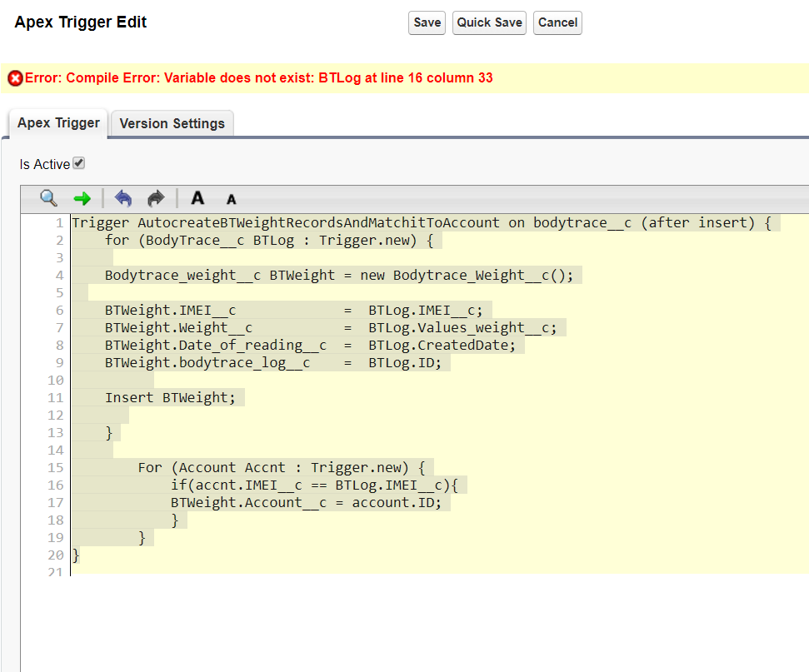Screen dimensions: 809x672
Task: Undo the last edit in the editor
Action: (123, 198)
